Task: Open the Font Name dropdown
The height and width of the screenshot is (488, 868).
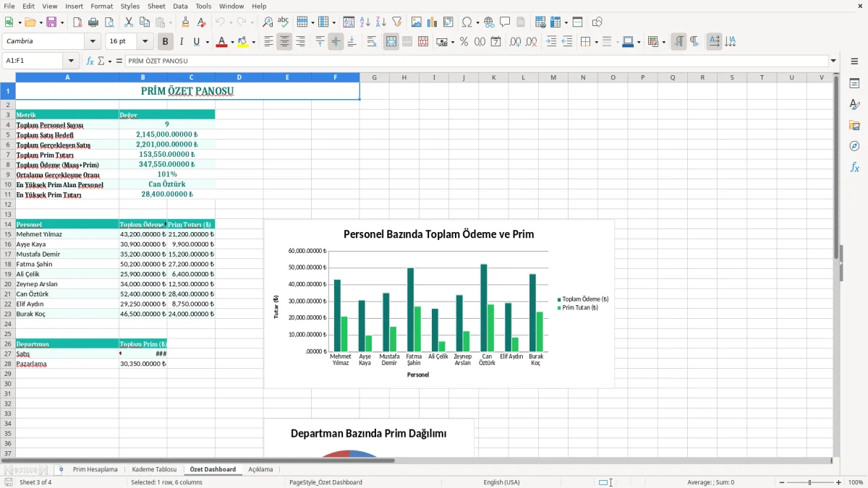Action: [92, 42]
